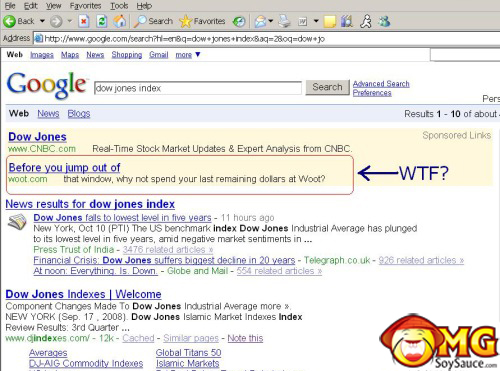
Task: Expand the Google 'more' dropdown
Action: click(x=198, y=54)
